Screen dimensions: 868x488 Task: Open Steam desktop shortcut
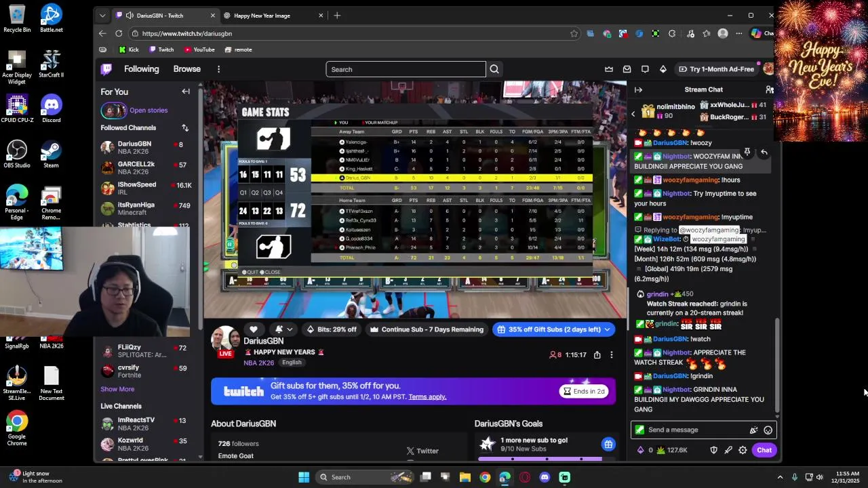[x=51, y=154]
